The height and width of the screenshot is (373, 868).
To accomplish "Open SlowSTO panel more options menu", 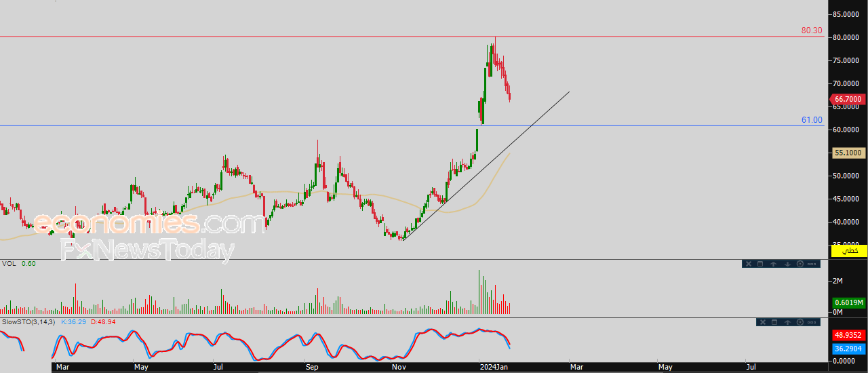I will [x=812, y=322].
